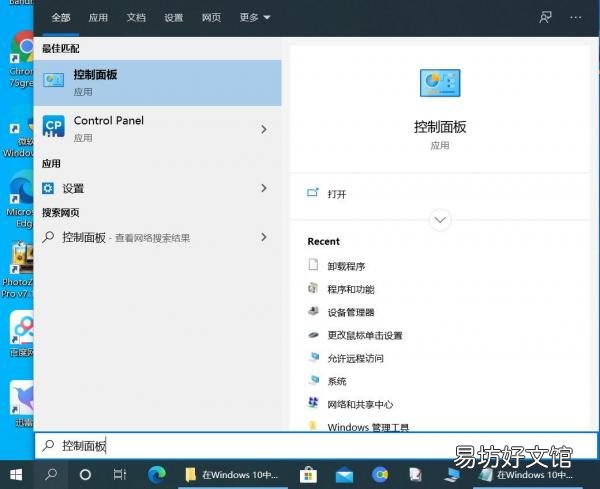The image size is (600, 489).
Task: Open Microsoft Store from taskbar
Action: [x=308, y=474]
